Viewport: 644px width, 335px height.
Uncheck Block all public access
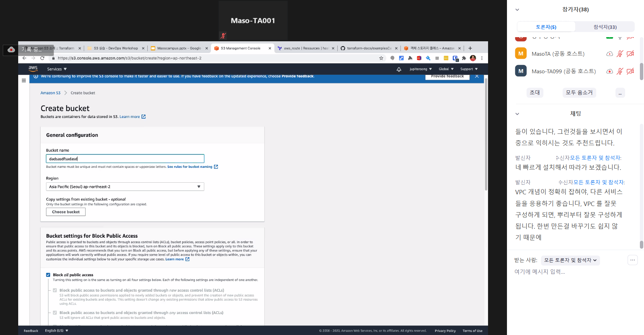point(48,275)
